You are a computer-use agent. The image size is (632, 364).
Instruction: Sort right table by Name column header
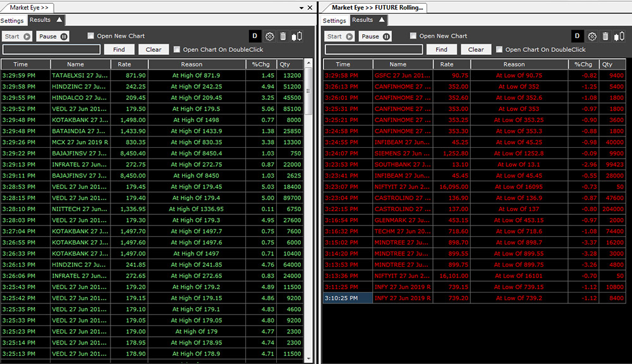click(x=403, y=64)
